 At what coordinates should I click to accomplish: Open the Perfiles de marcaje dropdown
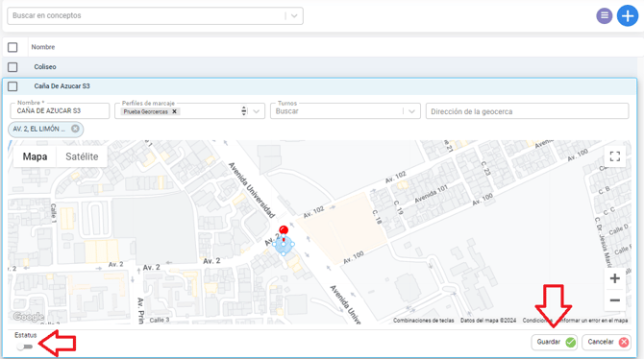tap(257, 111)
